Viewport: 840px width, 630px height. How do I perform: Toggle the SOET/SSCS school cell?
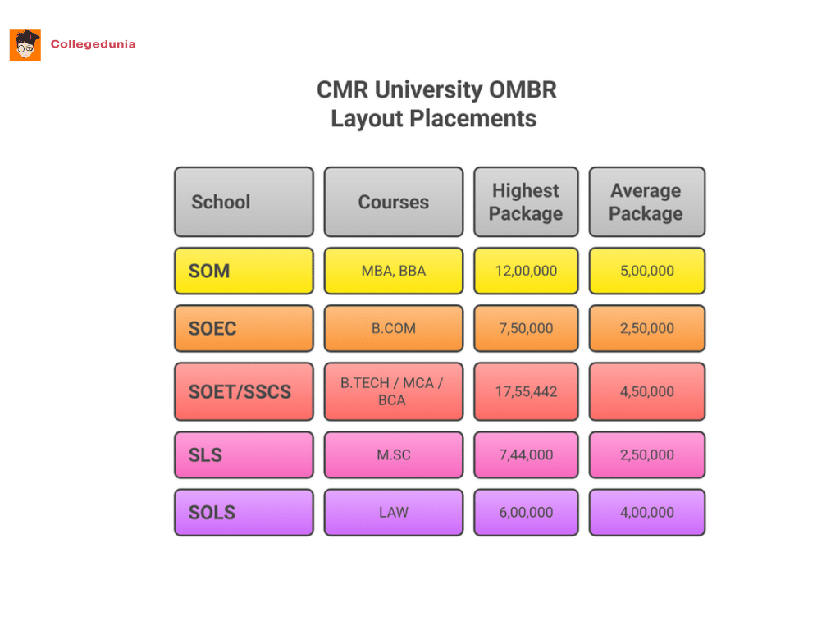(243, 391)
